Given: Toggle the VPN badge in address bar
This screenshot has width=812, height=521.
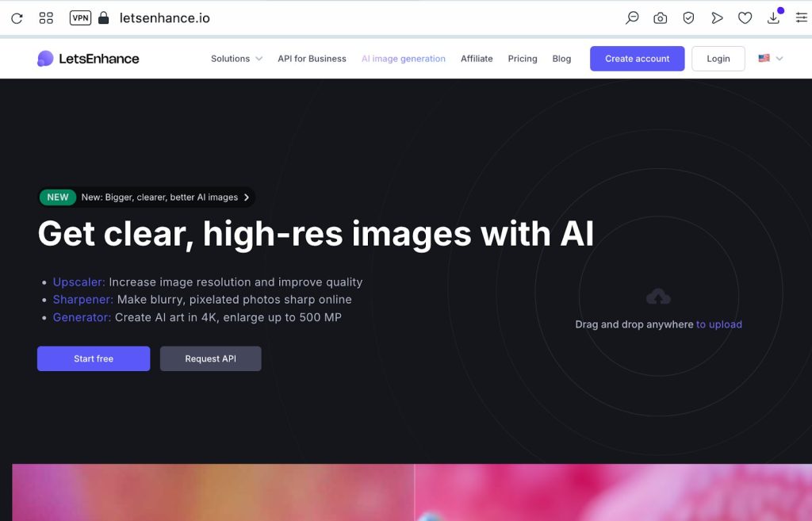Looking at the screenshot, I should tap(80, 18).
